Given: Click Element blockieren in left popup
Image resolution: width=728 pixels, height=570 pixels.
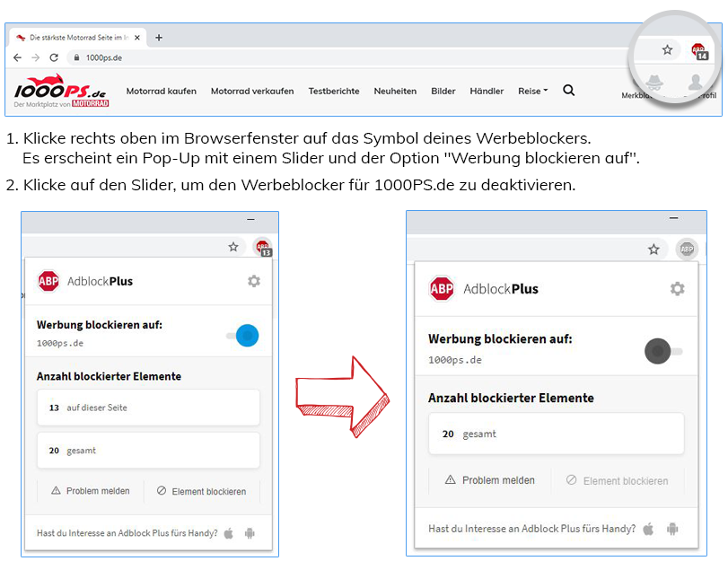Looking at the screenshot, I should pos(201,491).
